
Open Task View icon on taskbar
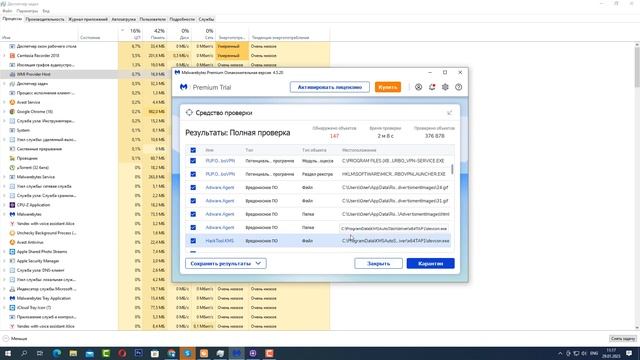[x=40, y=353]
